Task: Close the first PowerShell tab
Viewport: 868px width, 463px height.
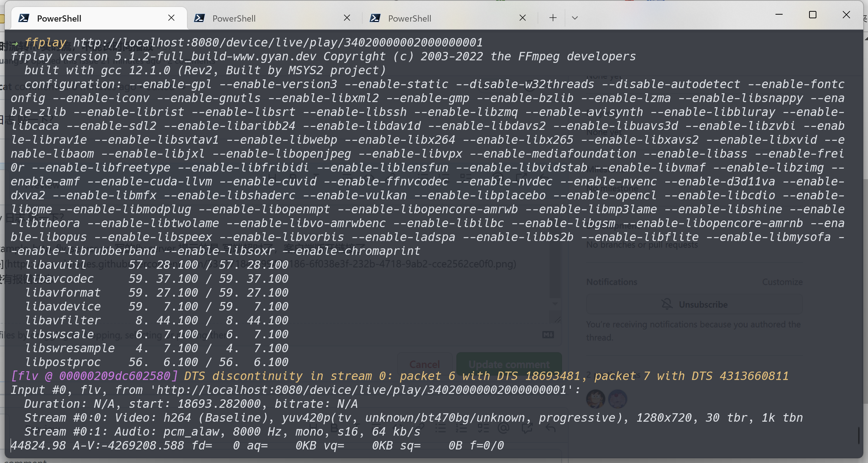Action: click(171, 18)
